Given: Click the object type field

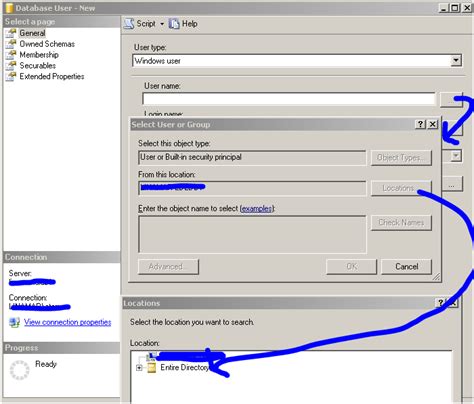Looking at the screenshot, I should (252, 157).
